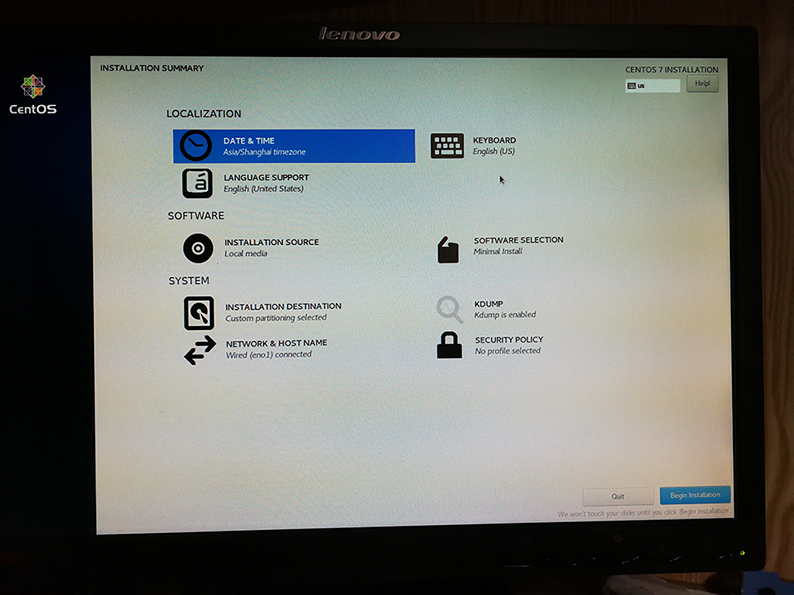Open SOFTWARE SELECTION label
794x595 pixels.
519,240
